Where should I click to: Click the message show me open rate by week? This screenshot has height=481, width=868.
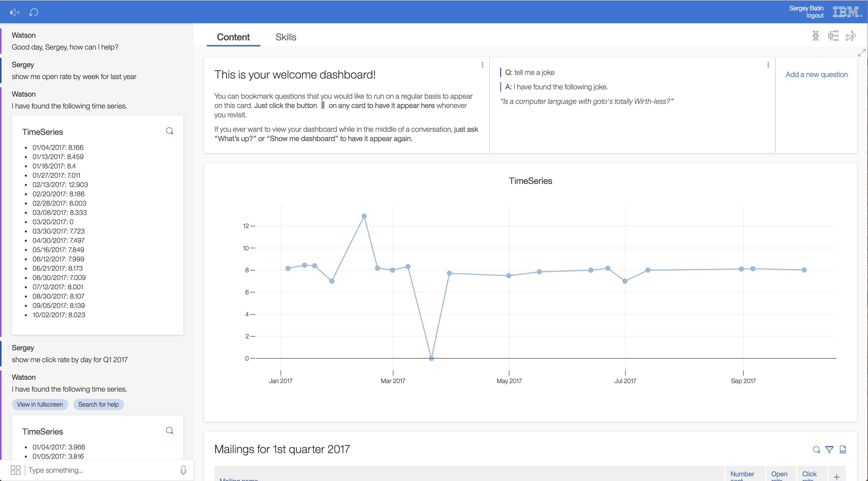74,76
